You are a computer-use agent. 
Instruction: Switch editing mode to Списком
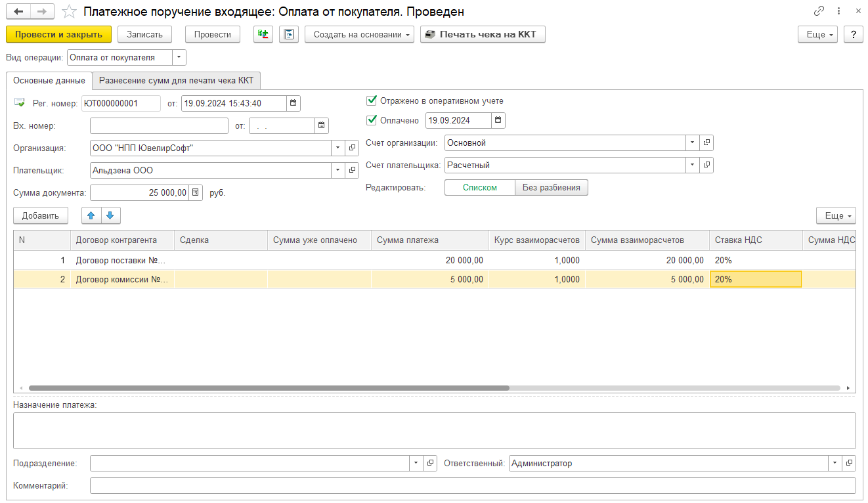[480, 187]
